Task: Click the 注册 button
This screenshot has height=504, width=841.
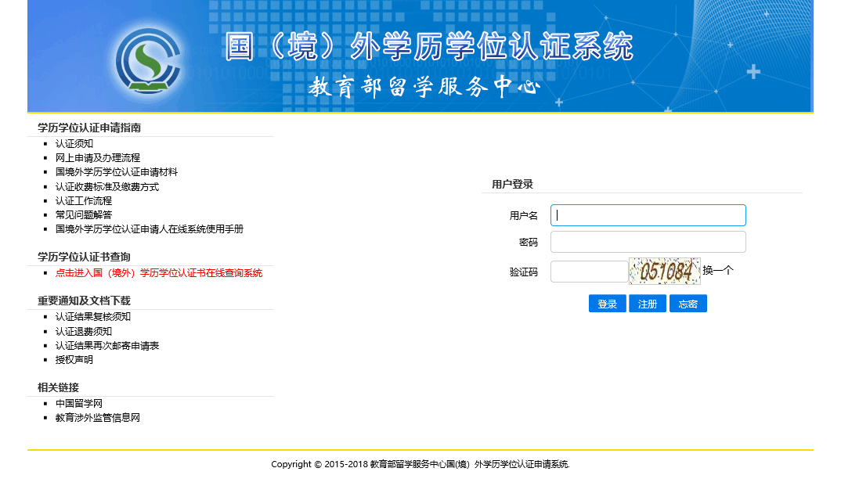Action: [x=648, y=304]
